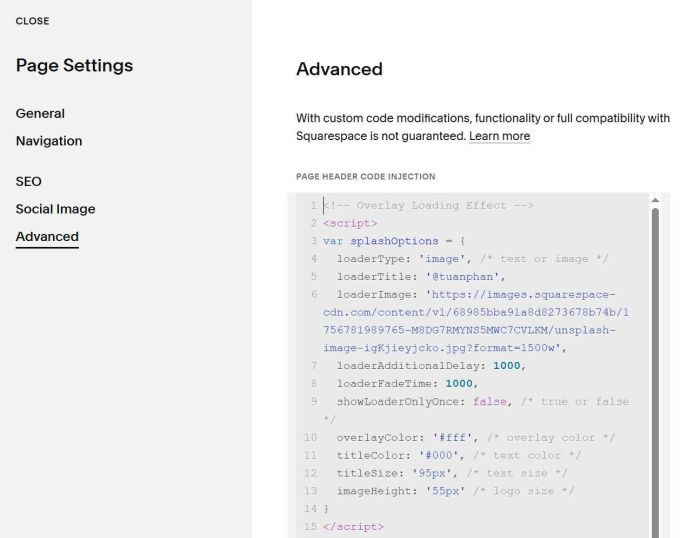This screenshot has width=700, height=538.
Task: Switch to the Navigation tab
Action: (49, 141)
